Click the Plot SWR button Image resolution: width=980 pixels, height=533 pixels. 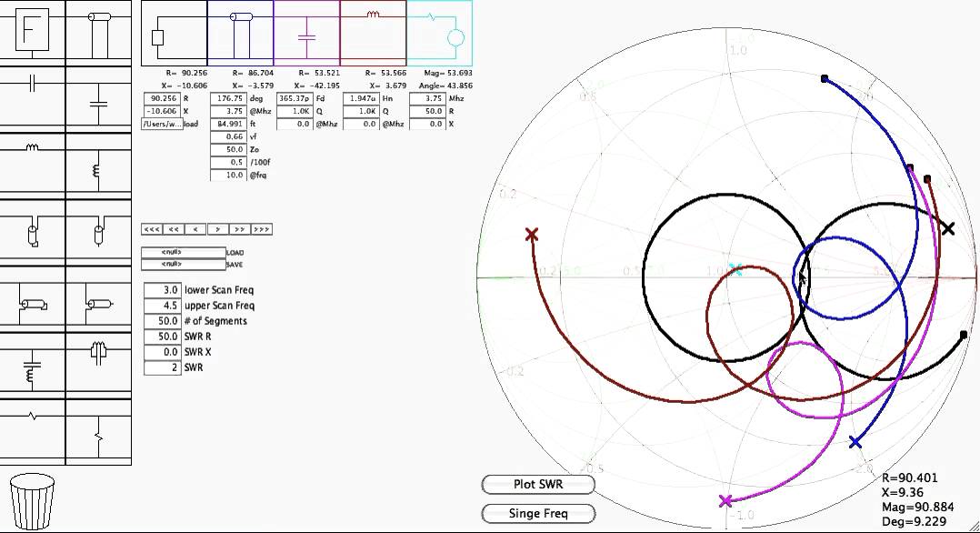538,484
